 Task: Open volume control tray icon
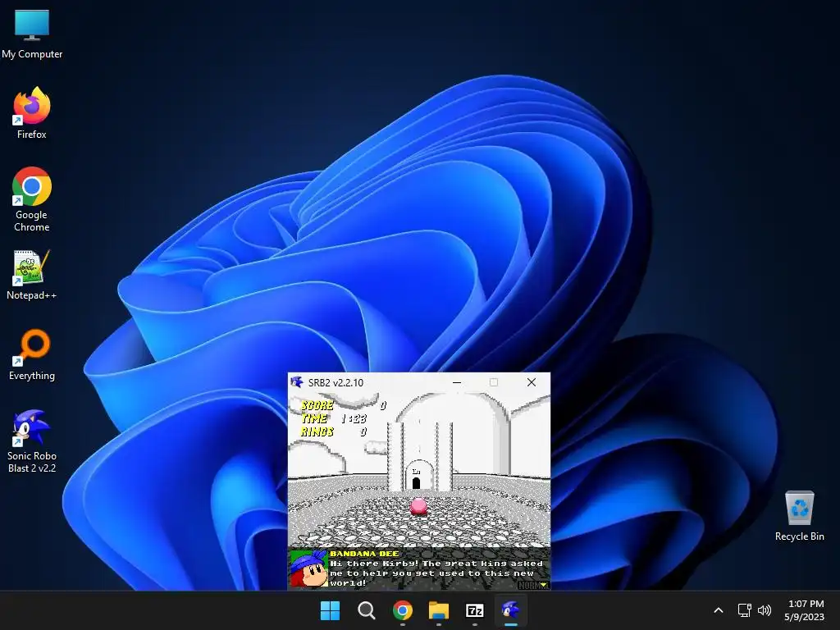(765, 610)
